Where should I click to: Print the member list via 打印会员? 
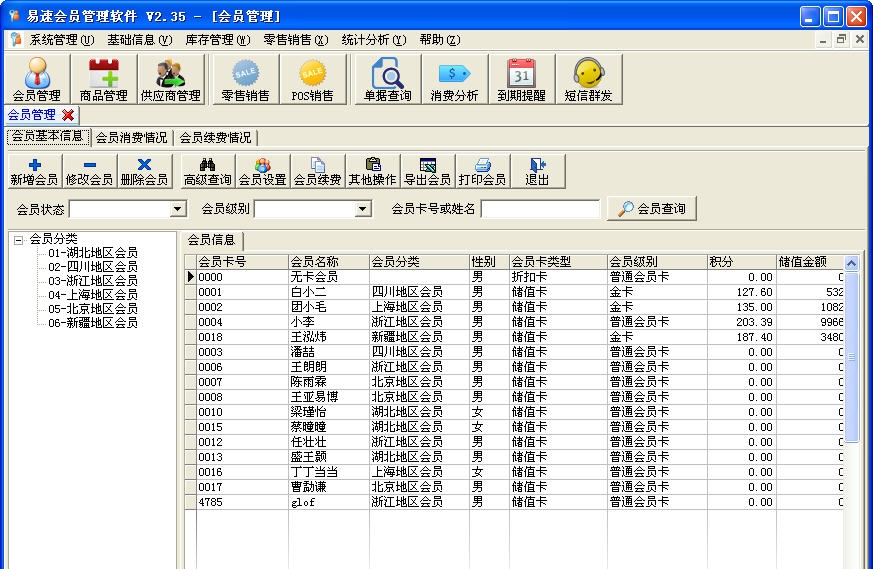click(482, 172)
